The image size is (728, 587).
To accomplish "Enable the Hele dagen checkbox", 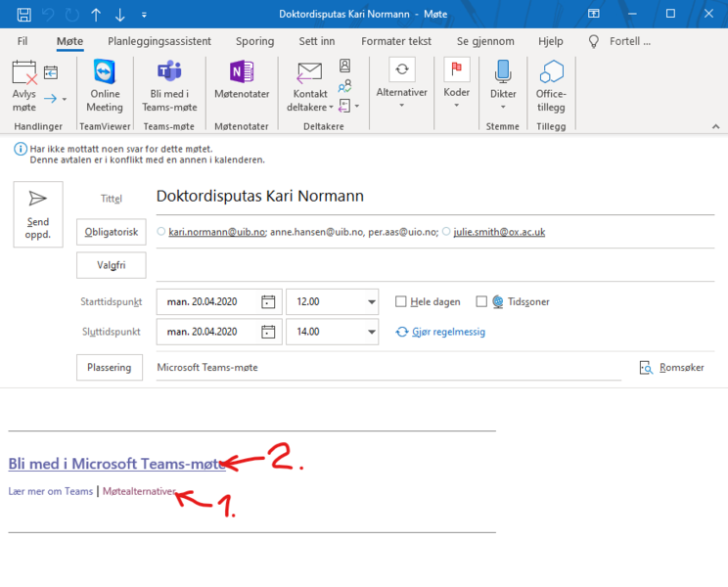I will pos(401,302).
